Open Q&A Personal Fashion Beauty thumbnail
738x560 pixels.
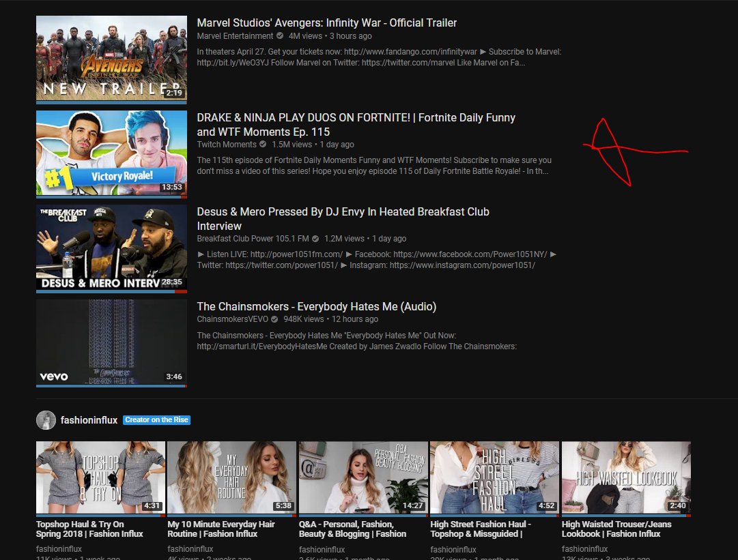tap(363, 477)
